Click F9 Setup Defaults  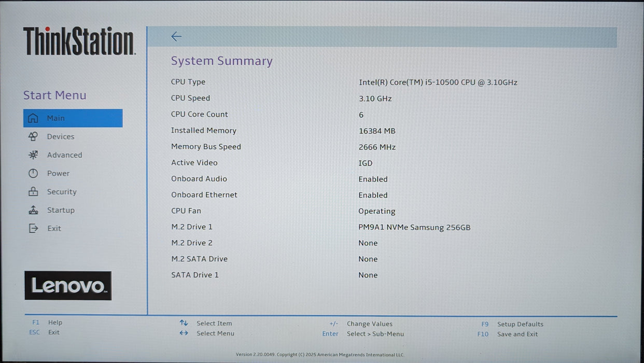point(512,324)
